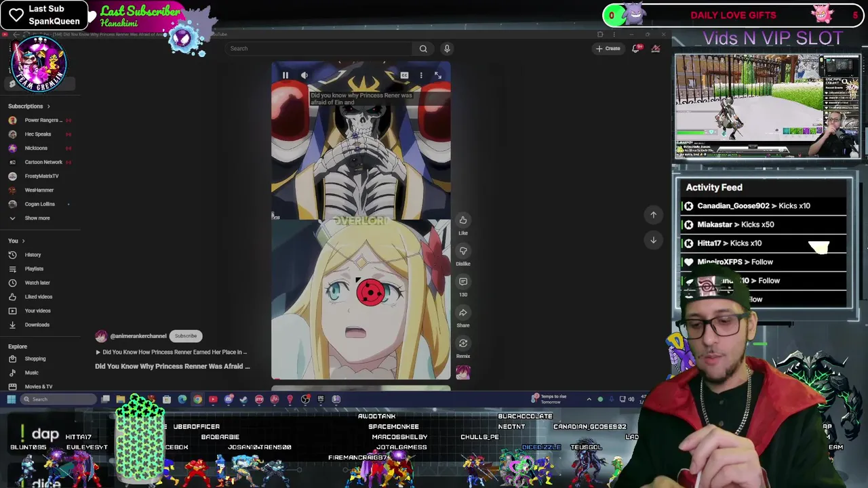Screen dimensions: 868x488
Task: Open the weather widget on the taskbar
Action: [549, 399]
